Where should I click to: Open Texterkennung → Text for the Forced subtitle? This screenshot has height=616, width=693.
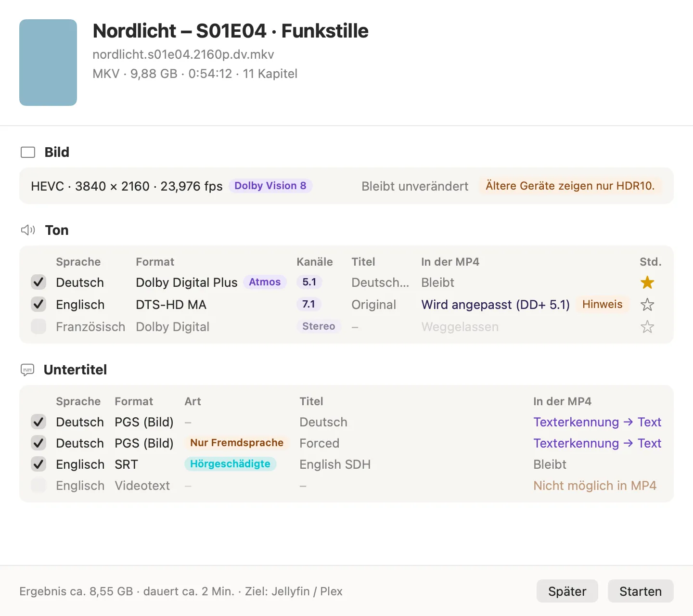coord(597,443)
